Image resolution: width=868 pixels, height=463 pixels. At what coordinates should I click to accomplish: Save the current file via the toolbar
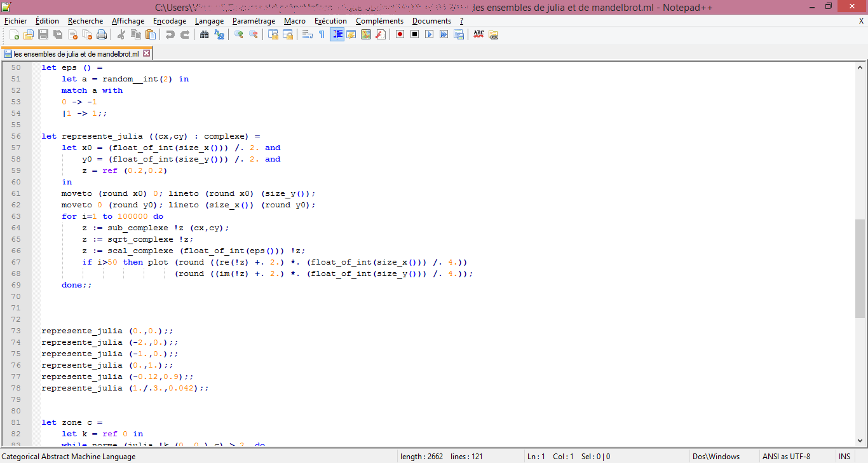pos(43,34)
